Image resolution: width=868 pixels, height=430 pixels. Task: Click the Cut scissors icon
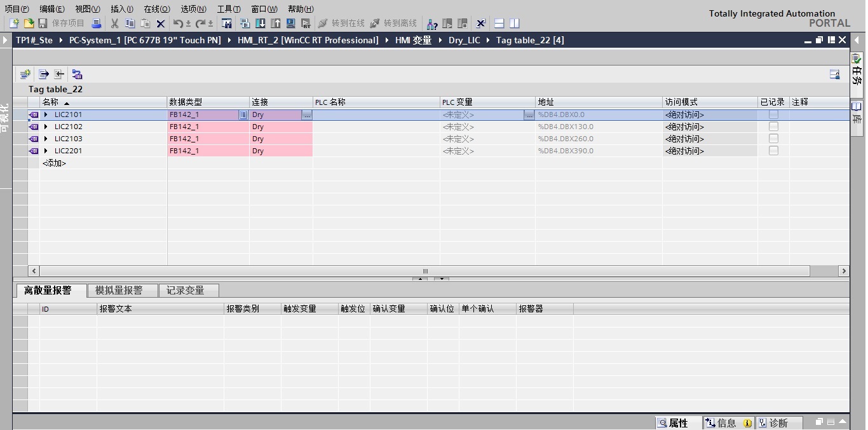(114, 24)
